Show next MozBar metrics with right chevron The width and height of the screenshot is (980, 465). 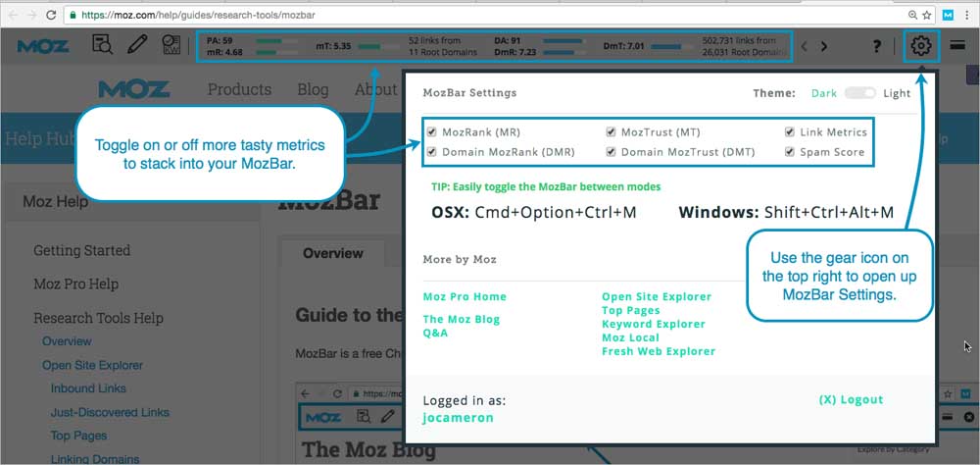[824, 46]
